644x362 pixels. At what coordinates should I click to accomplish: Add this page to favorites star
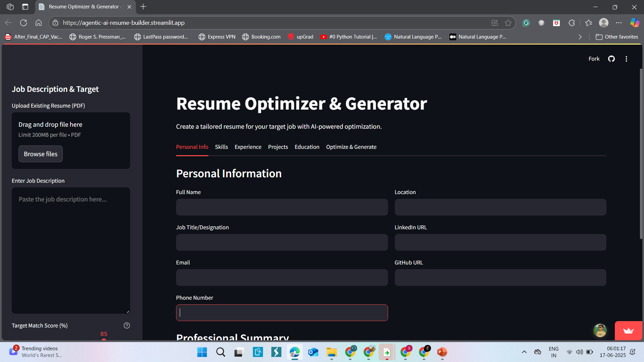(508, 23)
